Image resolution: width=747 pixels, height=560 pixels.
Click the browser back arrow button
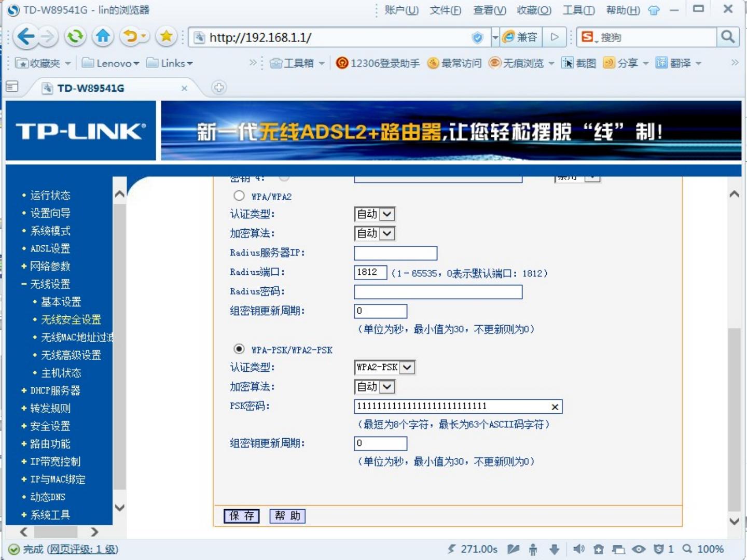pyautogui.click(x=25, y=37)
